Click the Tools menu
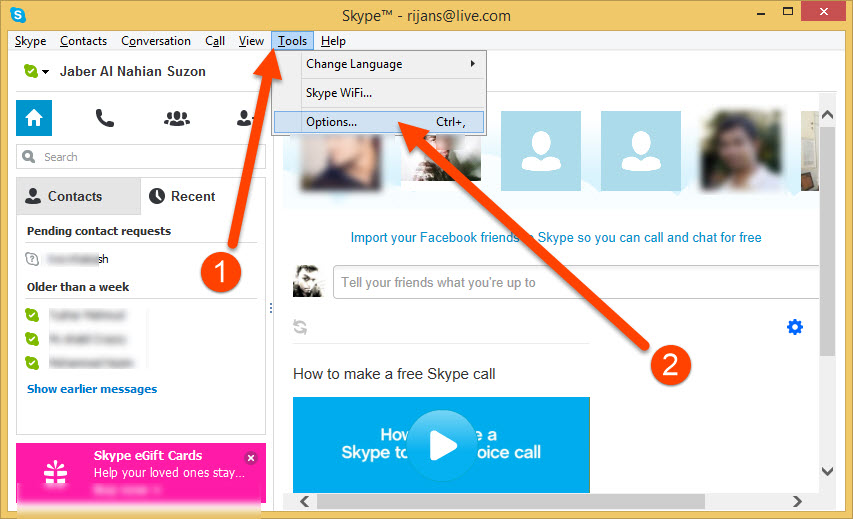Screen dimensions: 853x519 293,41
